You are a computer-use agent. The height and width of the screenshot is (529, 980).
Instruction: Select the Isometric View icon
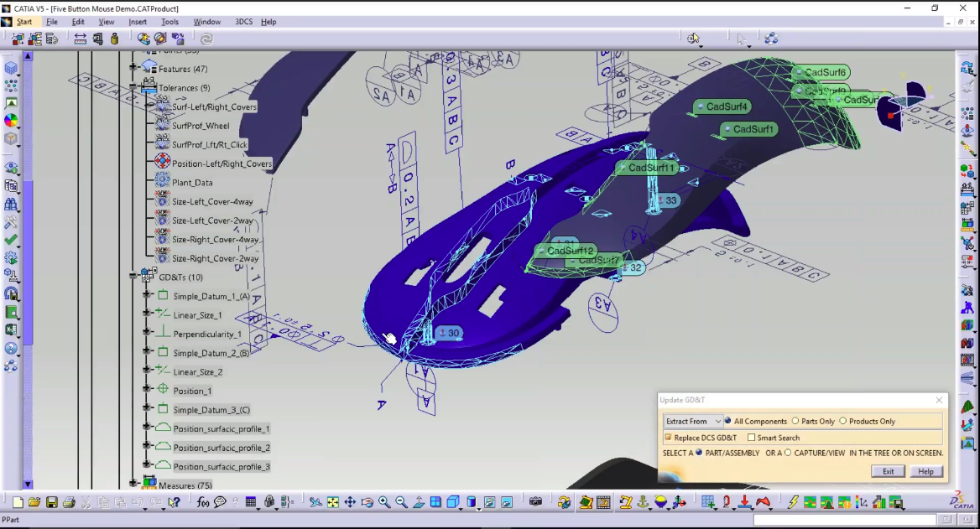coord(451,501)
